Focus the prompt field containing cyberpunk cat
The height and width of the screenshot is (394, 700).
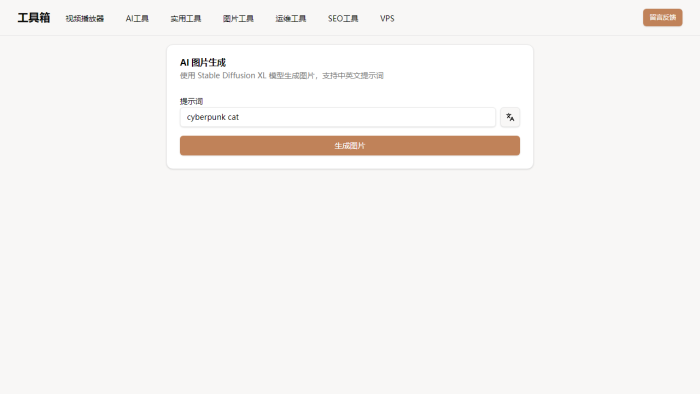pyautogui.click(x=338, y=117)
